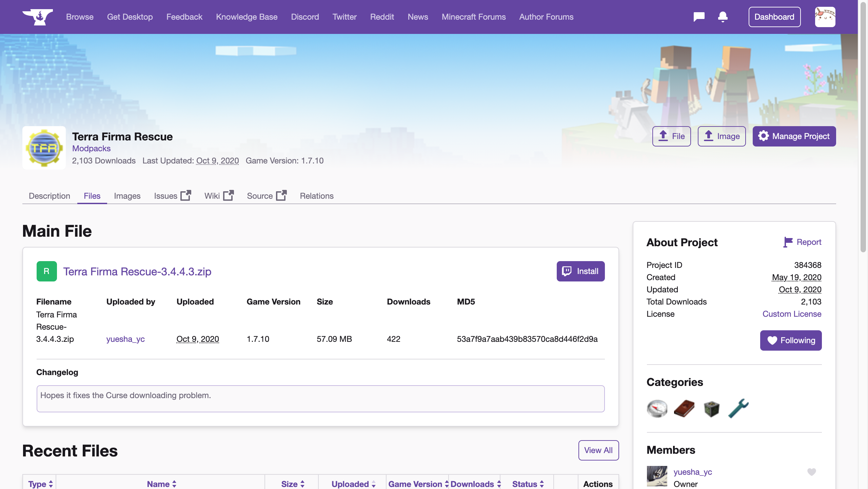Viewport: 868px width, 489px height.
Task: Click the Modpacks category link
Action: [91, 149]
